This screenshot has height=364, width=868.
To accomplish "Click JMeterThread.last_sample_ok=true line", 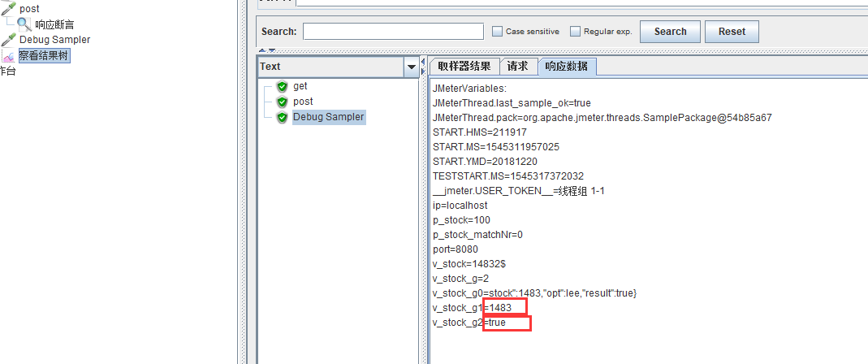I will (x=512, y=103).
